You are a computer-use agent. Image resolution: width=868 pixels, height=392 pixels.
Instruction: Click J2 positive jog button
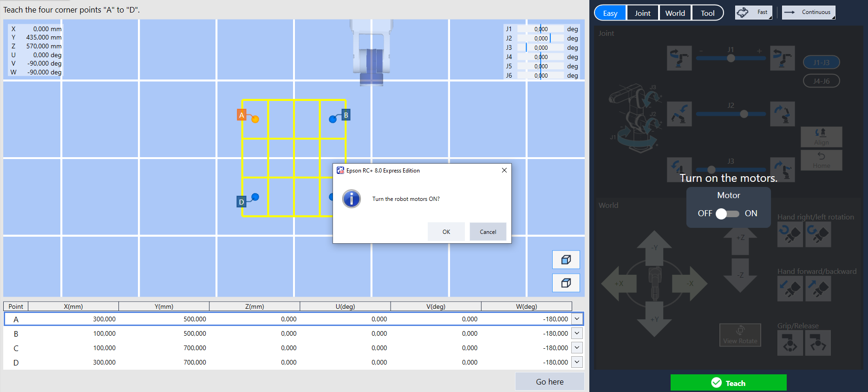pos(783,114)
